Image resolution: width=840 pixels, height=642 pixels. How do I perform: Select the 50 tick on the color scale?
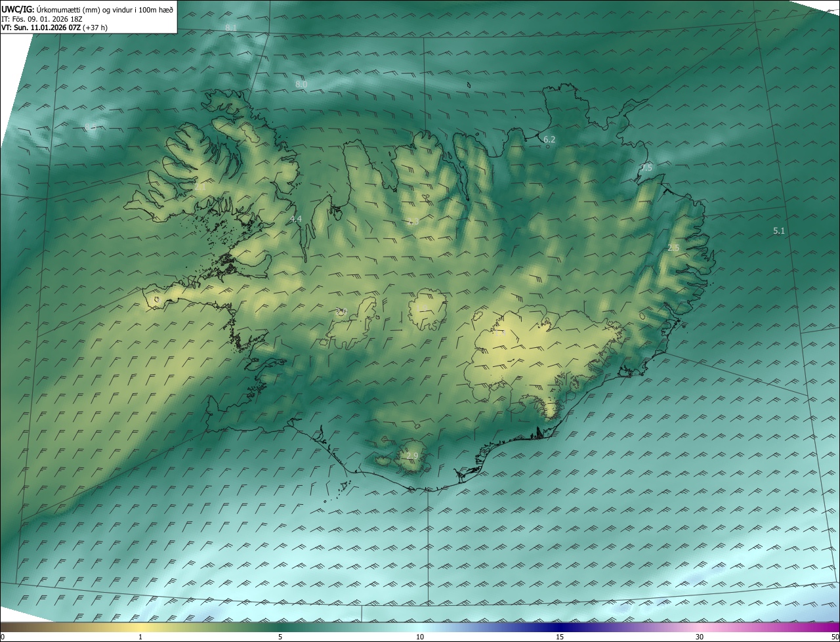(x=835, y=637)
